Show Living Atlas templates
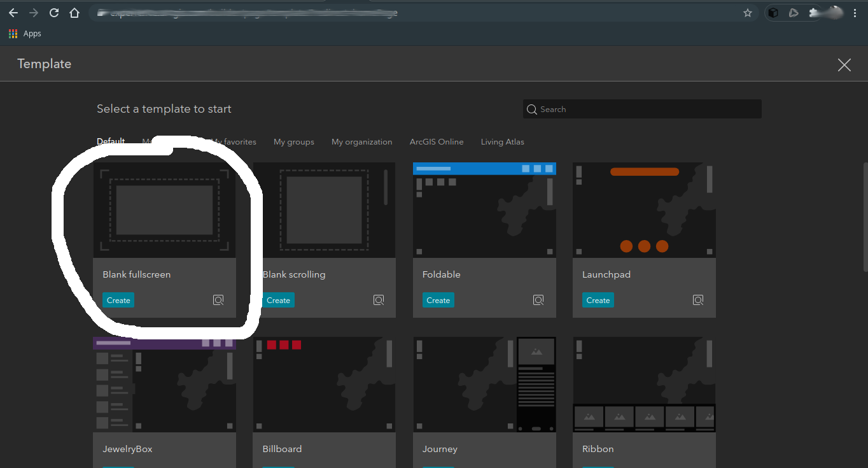The image size is (868, 468). (502, 142)
